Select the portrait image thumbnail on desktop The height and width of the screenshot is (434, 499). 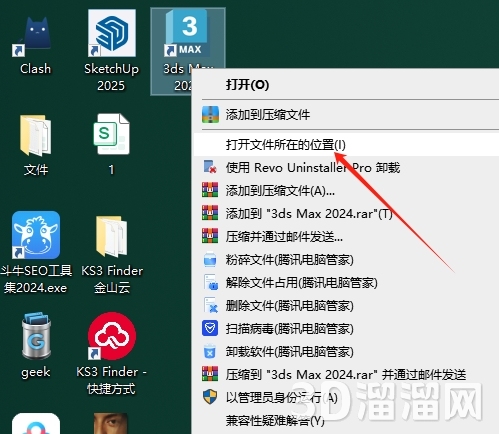[x=111, y=423]
